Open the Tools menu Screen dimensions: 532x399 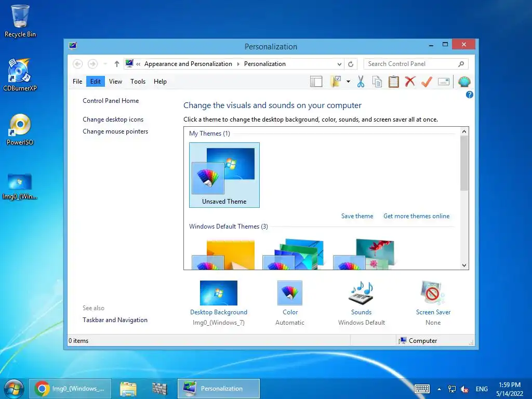[138, 82]
